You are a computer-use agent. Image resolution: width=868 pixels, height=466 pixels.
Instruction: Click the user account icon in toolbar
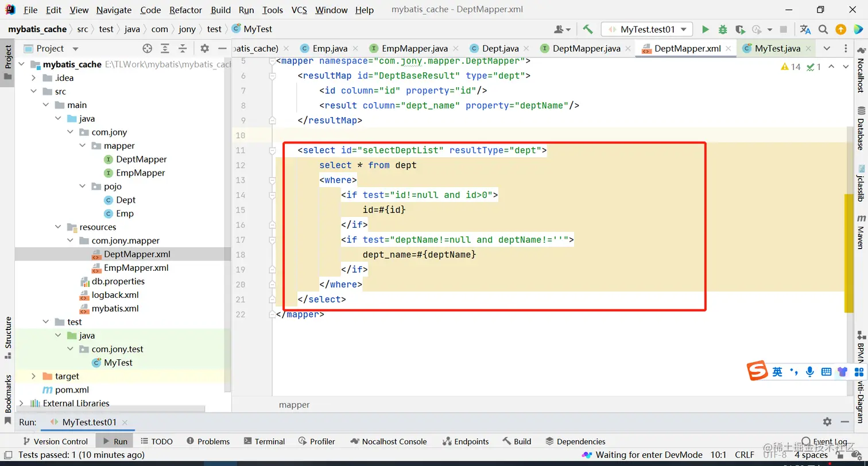(x=561, y=29)
